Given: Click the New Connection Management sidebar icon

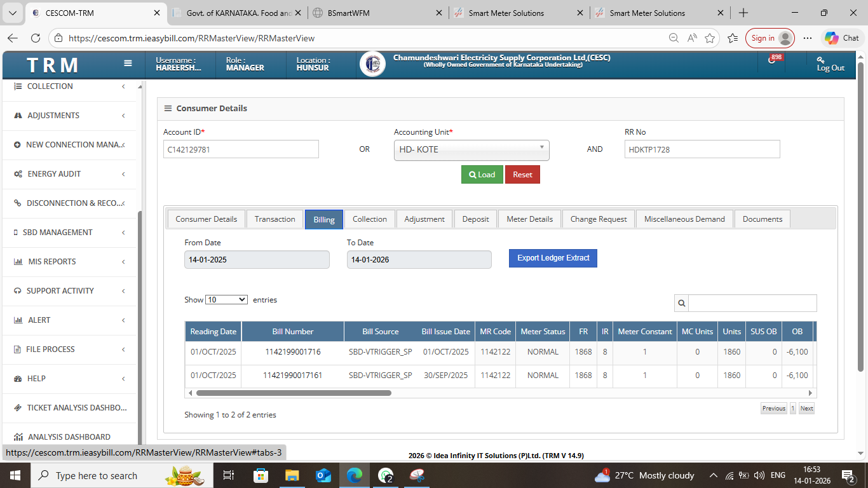Looking at the screenshot, I should [17, 145].
